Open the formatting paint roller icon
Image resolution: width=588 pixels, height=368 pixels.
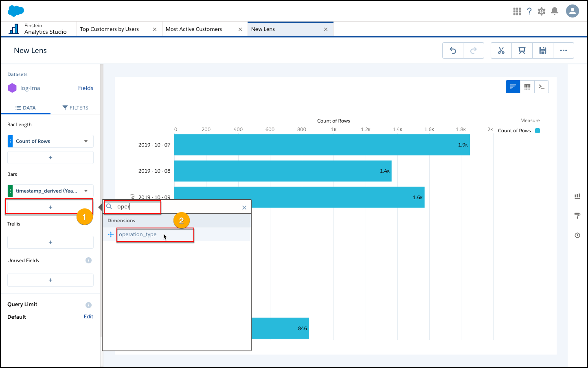tap(577, 216)
